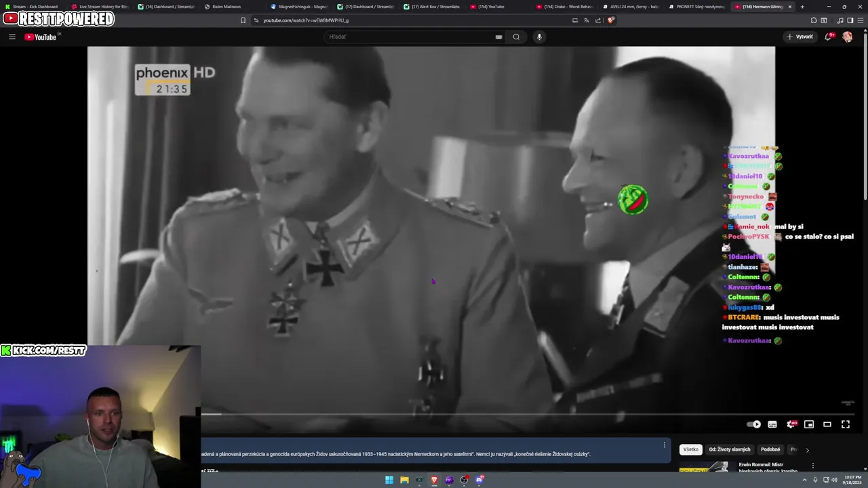This screenshot has height=488, width=868.
Task: Click translate page icon in address bar
Action: click(x=587, y=20)
